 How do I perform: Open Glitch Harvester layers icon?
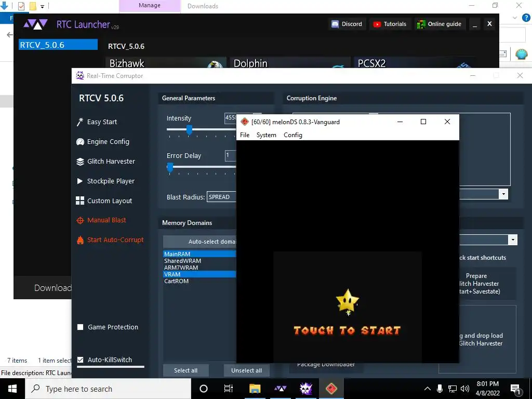(x=80, y=162)
